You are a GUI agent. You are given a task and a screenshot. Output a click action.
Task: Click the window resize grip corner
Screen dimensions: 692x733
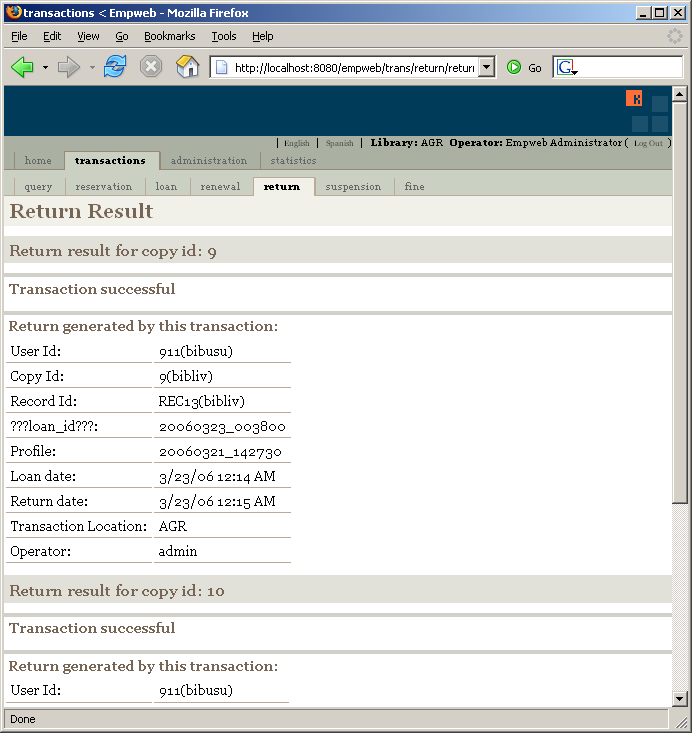(x=681, y=721)
